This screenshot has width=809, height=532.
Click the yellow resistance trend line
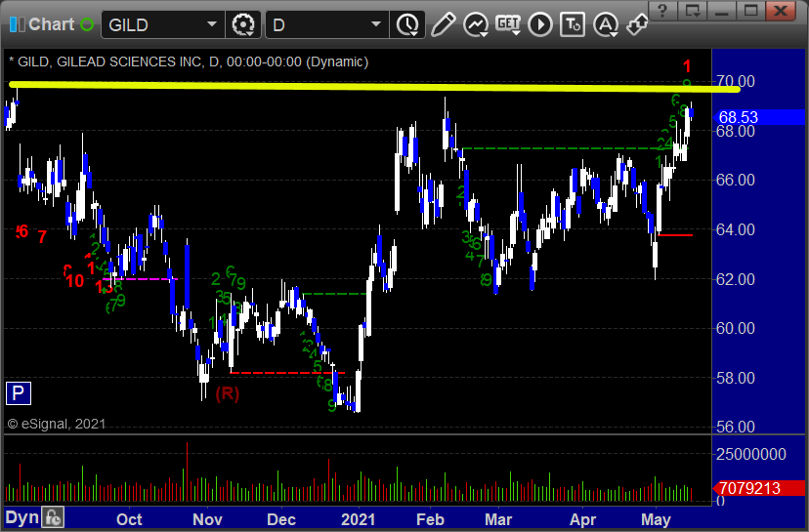click(x=374, y=87)
